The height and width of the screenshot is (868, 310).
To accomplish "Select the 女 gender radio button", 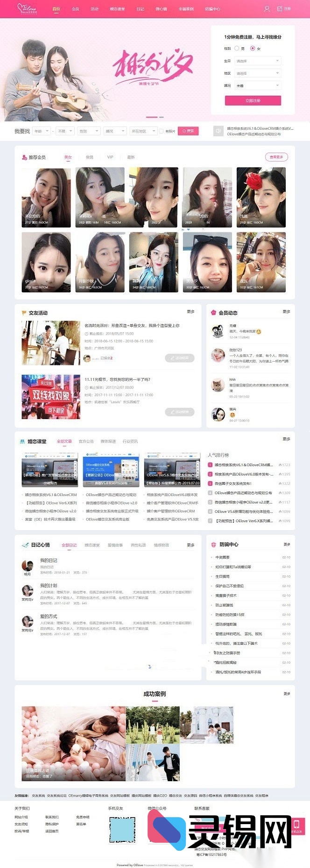I will (253, 48).
